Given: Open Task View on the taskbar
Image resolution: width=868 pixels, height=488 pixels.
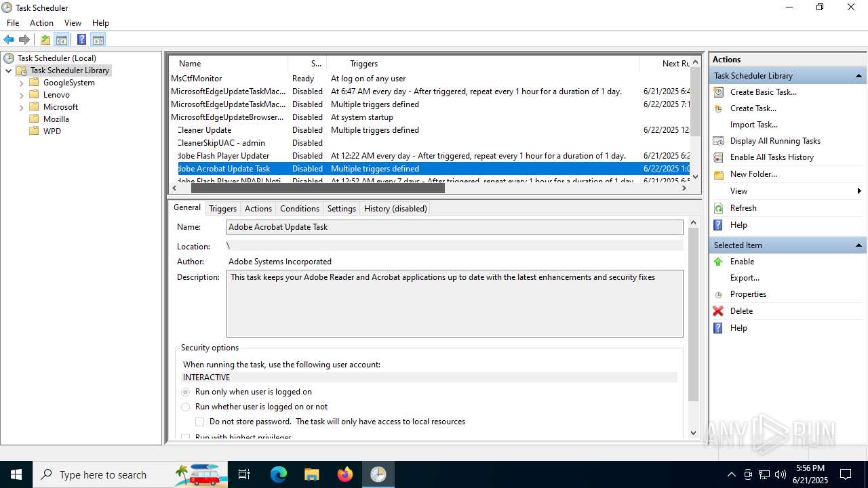Looking at the screenshot, I should pyautogui.click(x=244, y=474).
